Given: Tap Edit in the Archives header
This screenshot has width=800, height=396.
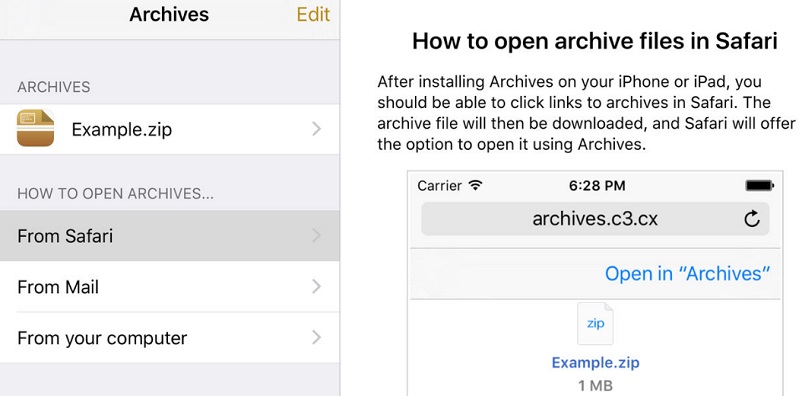Looking at the screenshot, I should tap(313, 14).
